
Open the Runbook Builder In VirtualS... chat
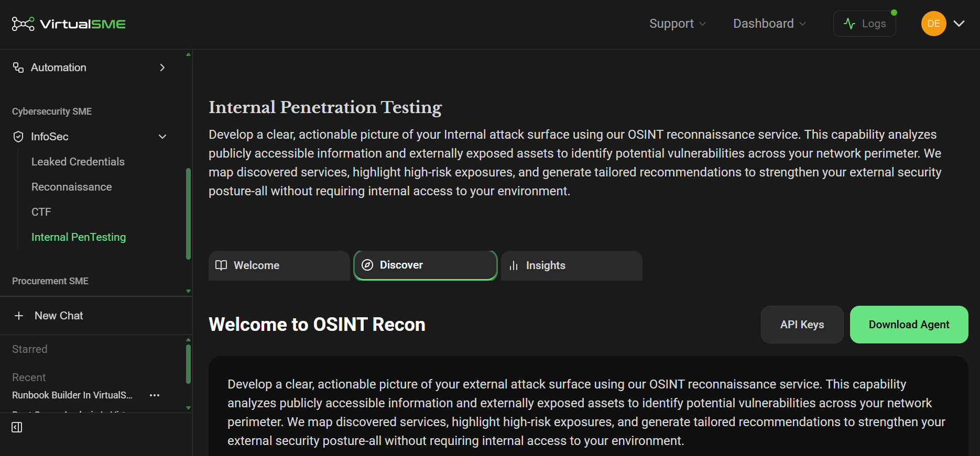coord(72,395)
